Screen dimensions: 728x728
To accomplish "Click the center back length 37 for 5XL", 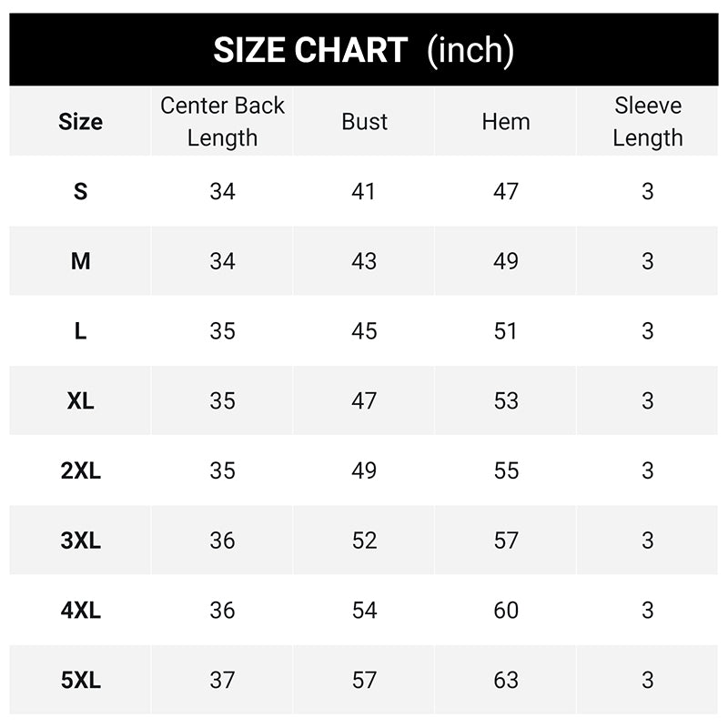I will pos(222,680).
